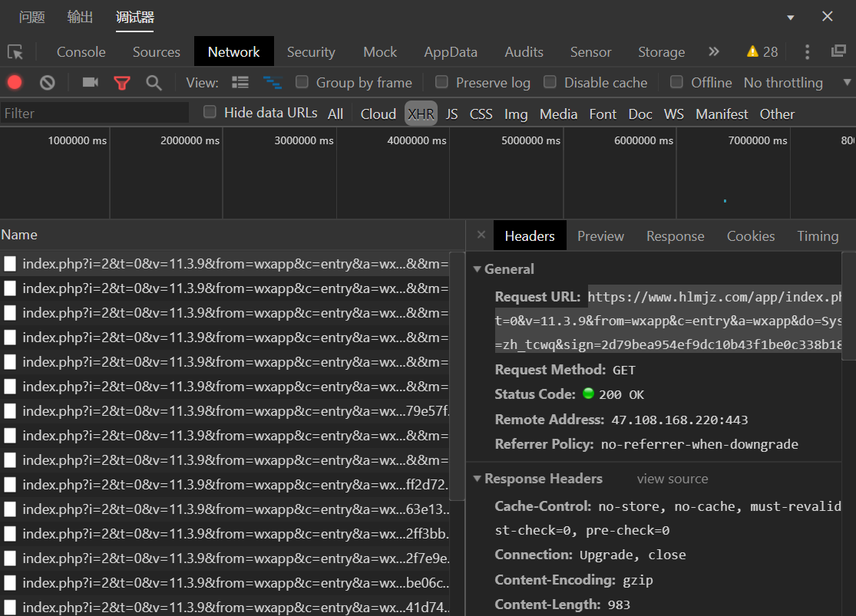Switch to Mock tab
Viewport: 856px width, 616px height.
pos(380,52)
